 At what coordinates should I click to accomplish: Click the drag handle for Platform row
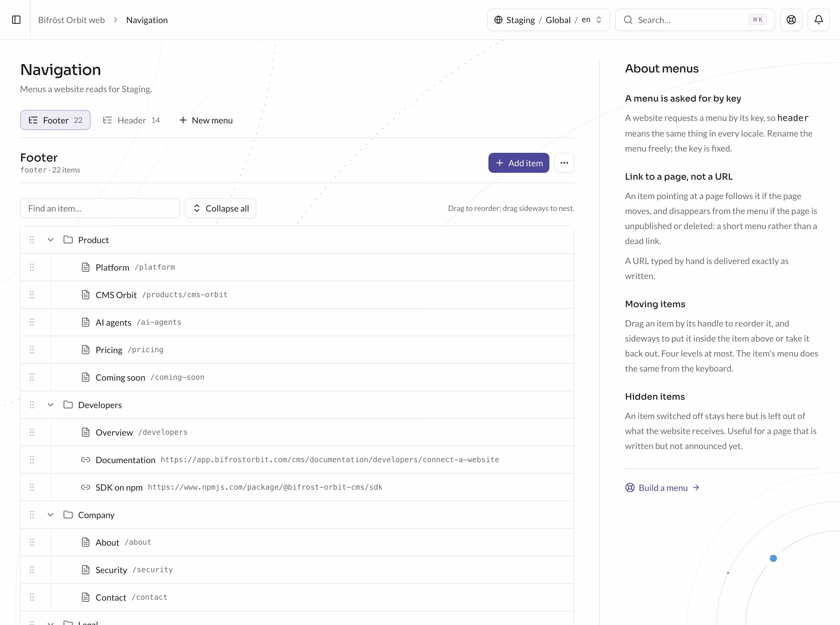pos(32,267)
